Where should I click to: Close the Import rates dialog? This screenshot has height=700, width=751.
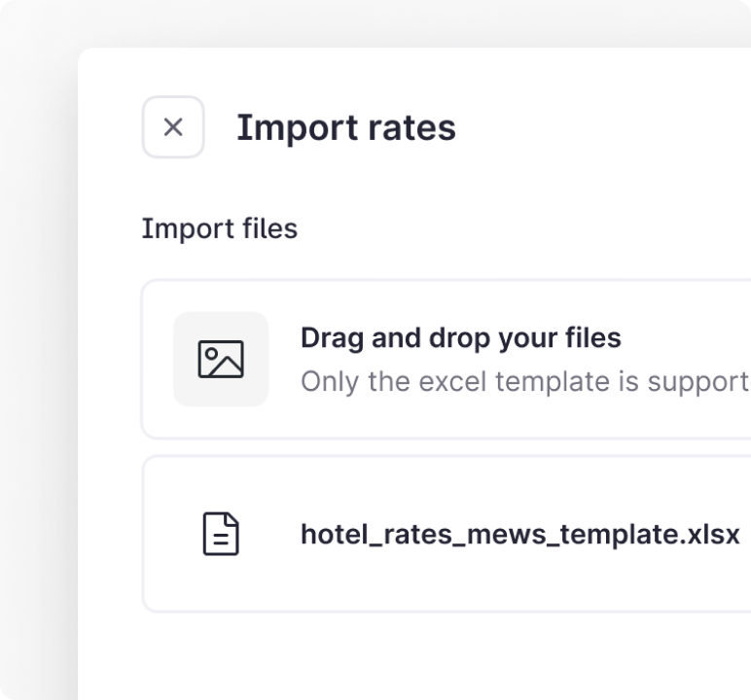pyautogui.click(x=173, y=127)
